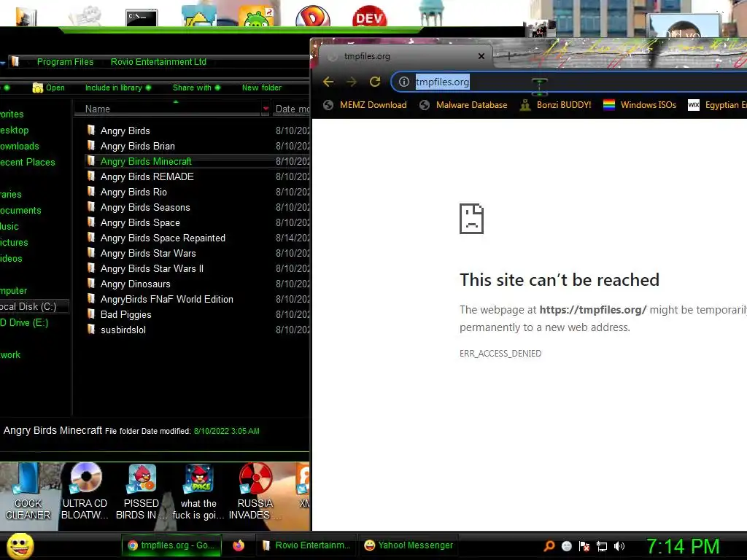Screen dimensions: 747x560
Task: Sort files by the Name column
Action: click(168, 109)
